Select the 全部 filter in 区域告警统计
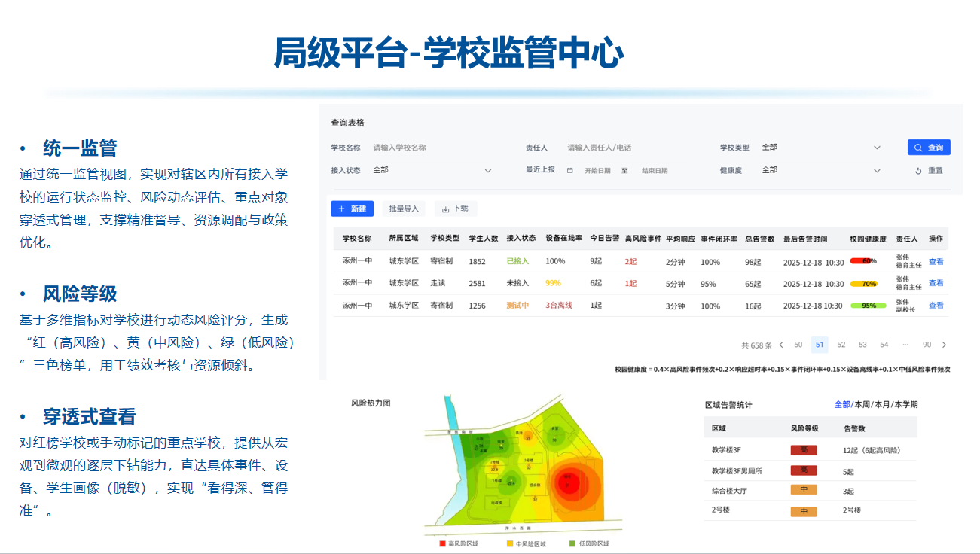Image resolution: width=980 pixels, height=554 pixels. (x=841, y=405)
